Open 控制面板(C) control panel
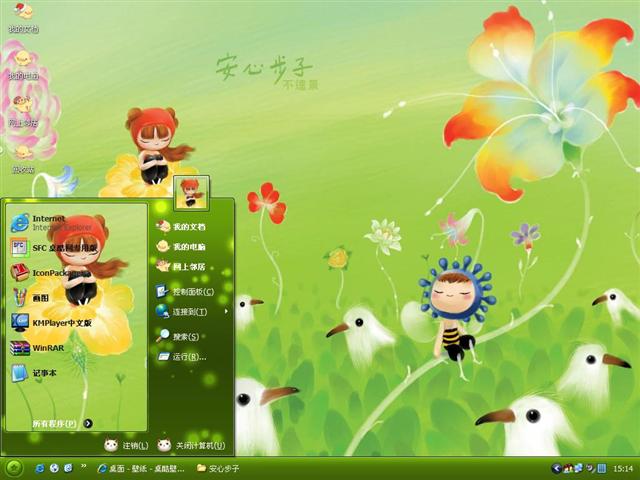This screenshot has width=640, height=480. [184, 291]
